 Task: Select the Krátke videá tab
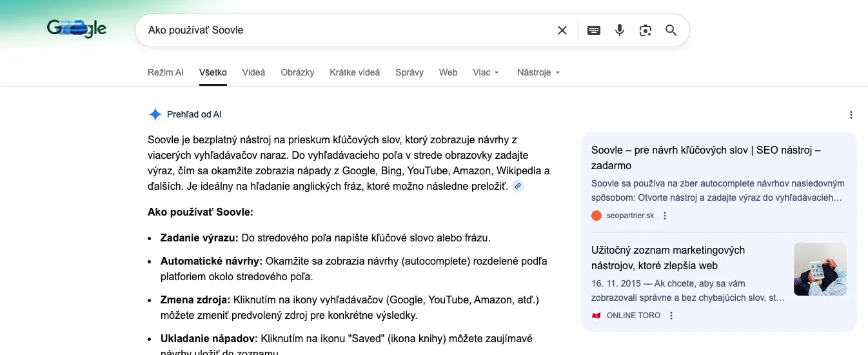[x=355, y=72]
